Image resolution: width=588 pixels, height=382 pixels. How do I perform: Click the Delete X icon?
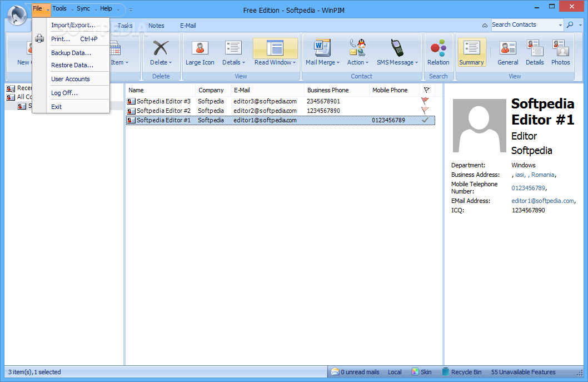(161, 48)
